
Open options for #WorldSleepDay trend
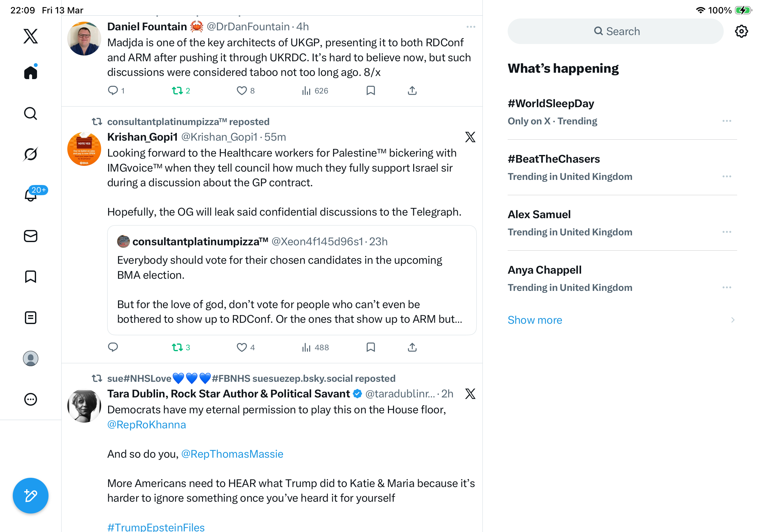727,121
